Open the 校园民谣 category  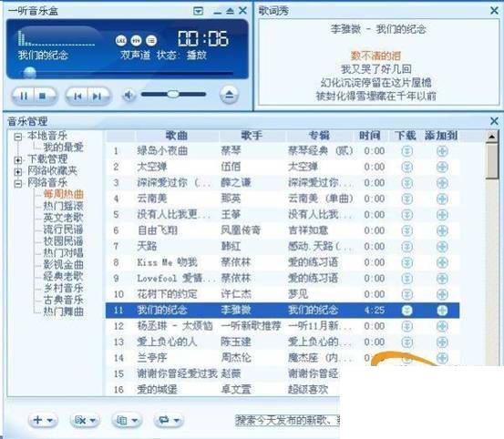(x=63, y=241)
